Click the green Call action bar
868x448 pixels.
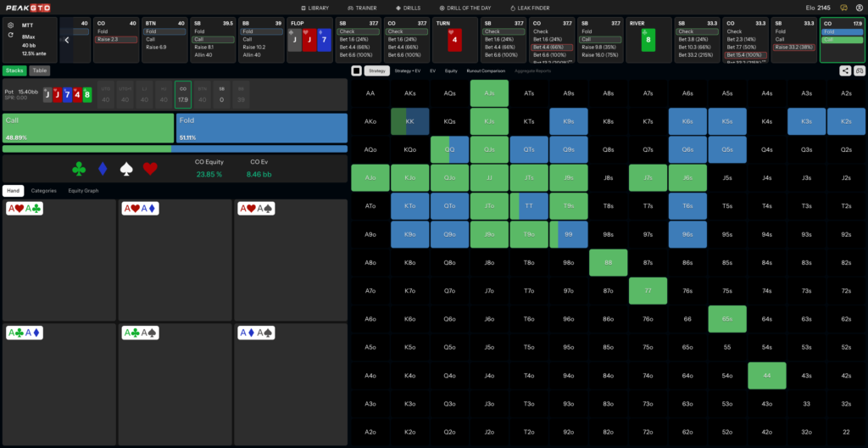(x=88, y=128)
